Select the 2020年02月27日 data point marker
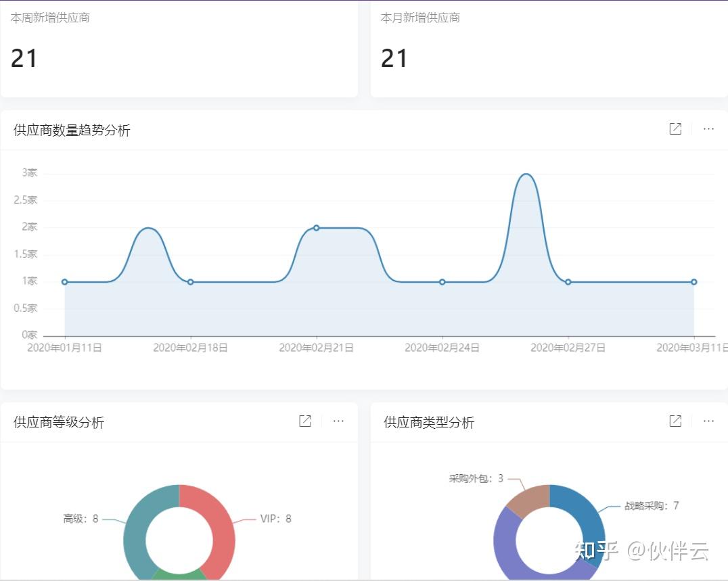Screen dimensions: 728x581 pos(568,281)
